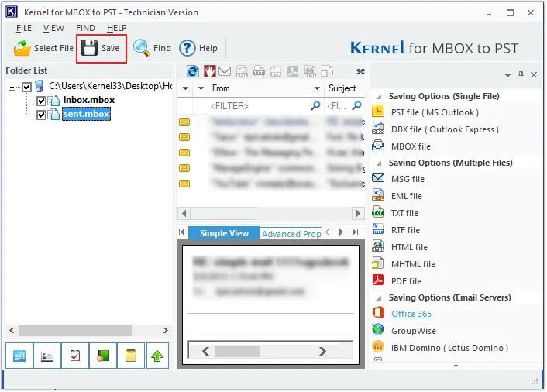Click the TXT export icon in preview toolbar
Image resolution: width=547 pixels, height=392 pixels.
(259, 71)
